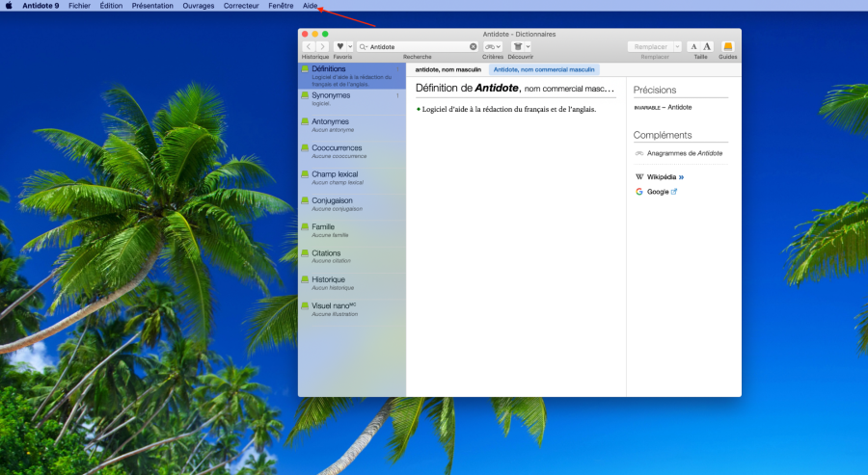Clear the Antidote search field

[473, 47]
